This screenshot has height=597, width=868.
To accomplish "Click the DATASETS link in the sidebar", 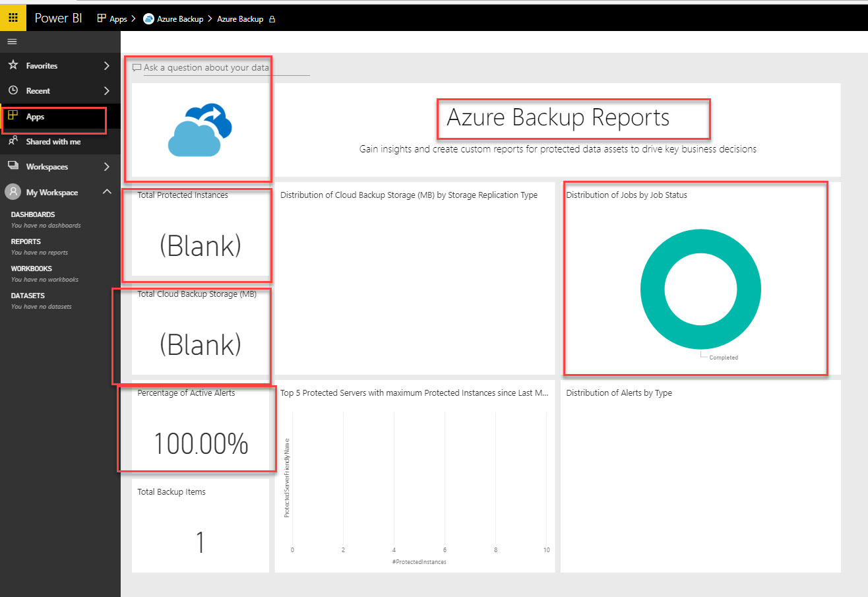I will pyautogui.click(x=28, y=296).
